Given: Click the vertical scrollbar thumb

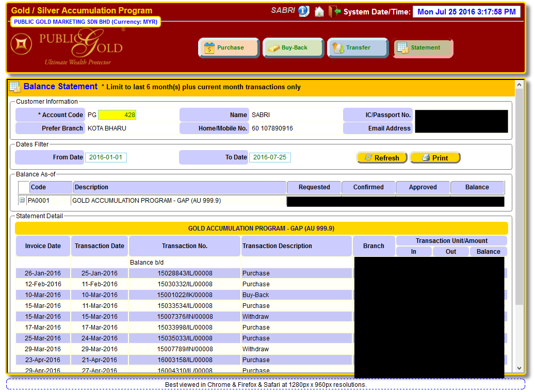Looking at the screenshot, I should [x=519, y=197].
